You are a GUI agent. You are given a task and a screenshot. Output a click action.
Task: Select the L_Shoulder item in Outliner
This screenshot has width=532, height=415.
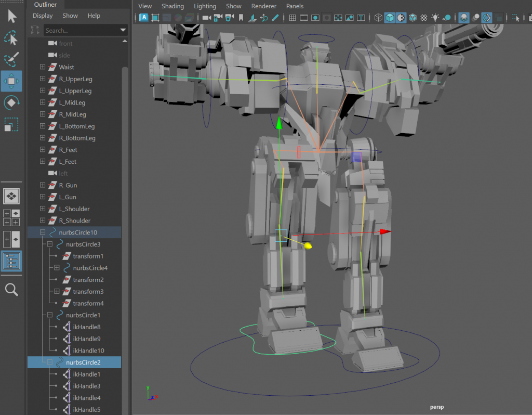pos(74,209)
